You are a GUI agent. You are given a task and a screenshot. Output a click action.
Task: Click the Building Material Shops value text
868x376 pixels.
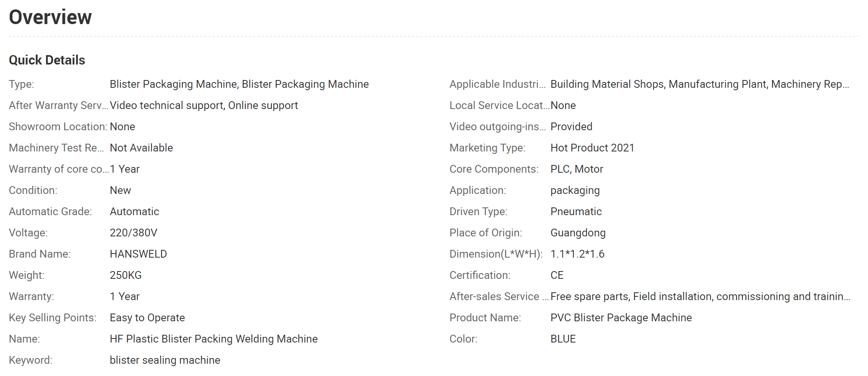tap(700, 84)
